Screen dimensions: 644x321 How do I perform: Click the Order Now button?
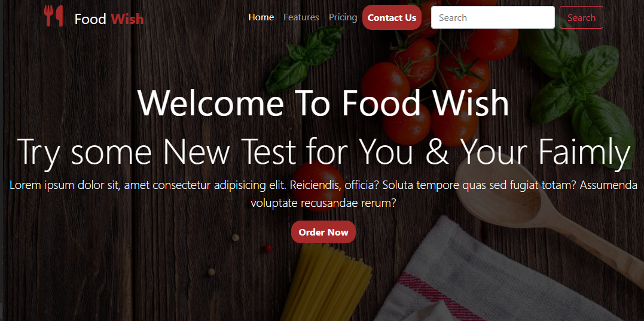click(x=323, y=232)
